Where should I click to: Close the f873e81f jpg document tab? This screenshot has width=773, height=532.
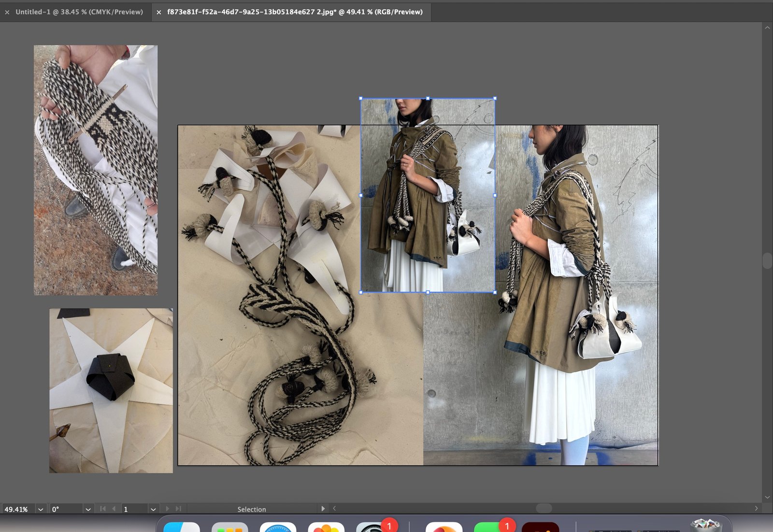click(x=159, y=12)
